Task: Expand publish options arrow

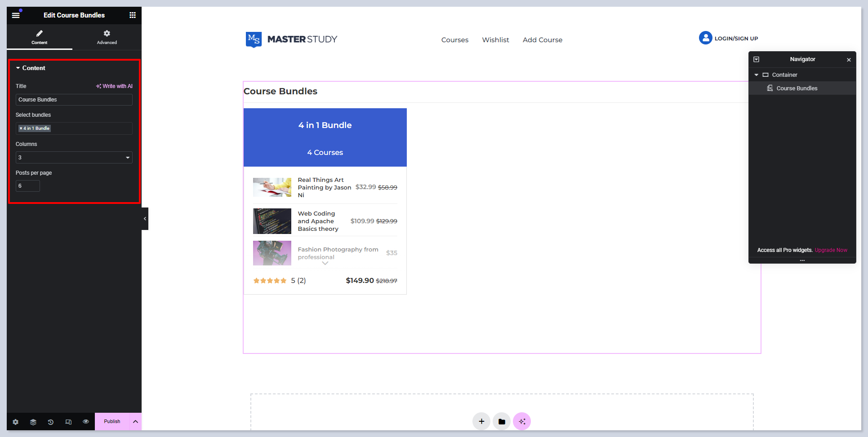Action: coord(135,422)
